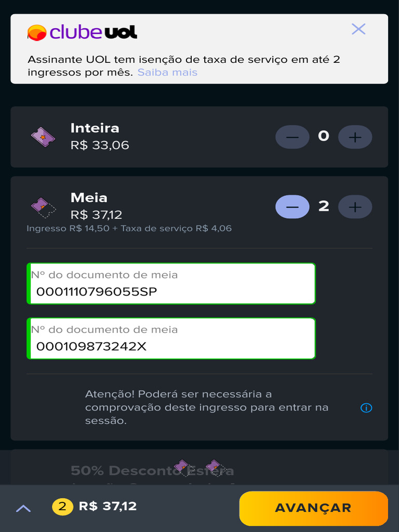The height and width of the screenshot is (532, 399).
Task: Click the Meia ticket label
Action: tap(89, 198)
